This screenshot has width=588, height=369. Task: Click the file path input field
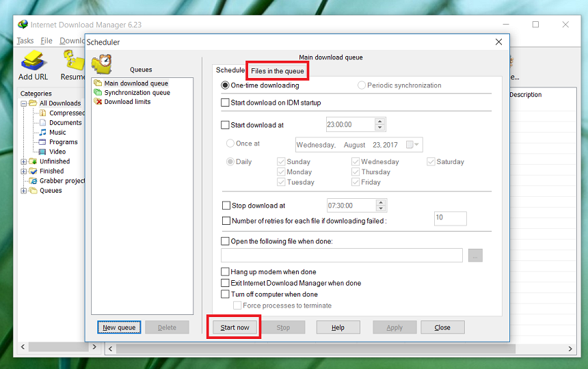pos(342,255)
